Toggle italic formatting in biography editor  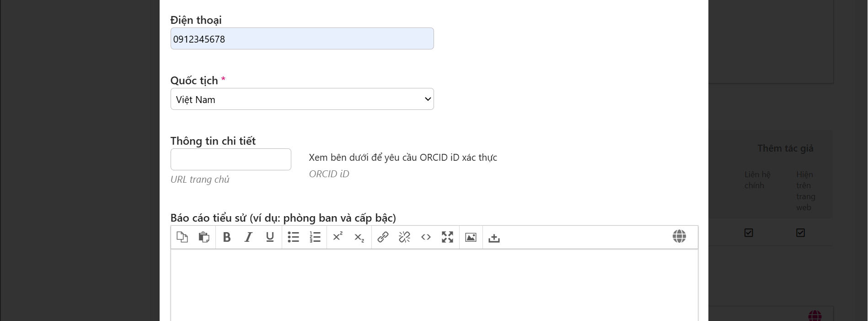[x=248, y=237]
